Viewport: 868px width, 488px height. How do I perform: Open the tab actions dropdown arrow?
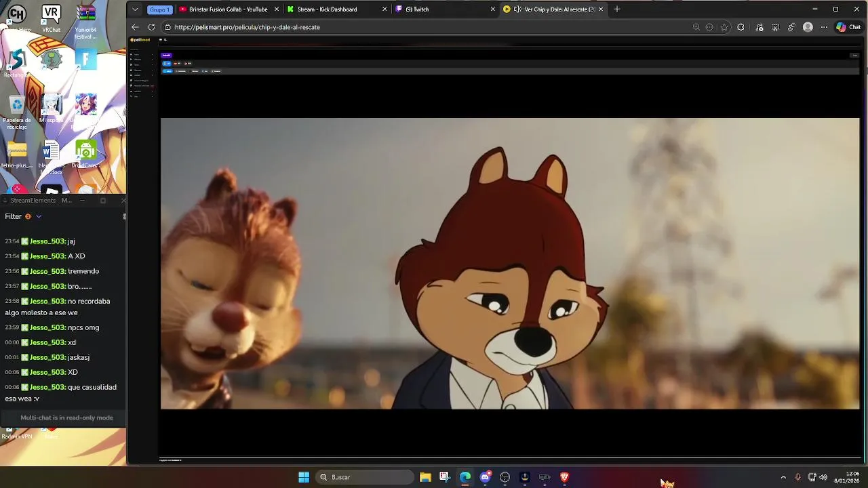coord(135,9)
